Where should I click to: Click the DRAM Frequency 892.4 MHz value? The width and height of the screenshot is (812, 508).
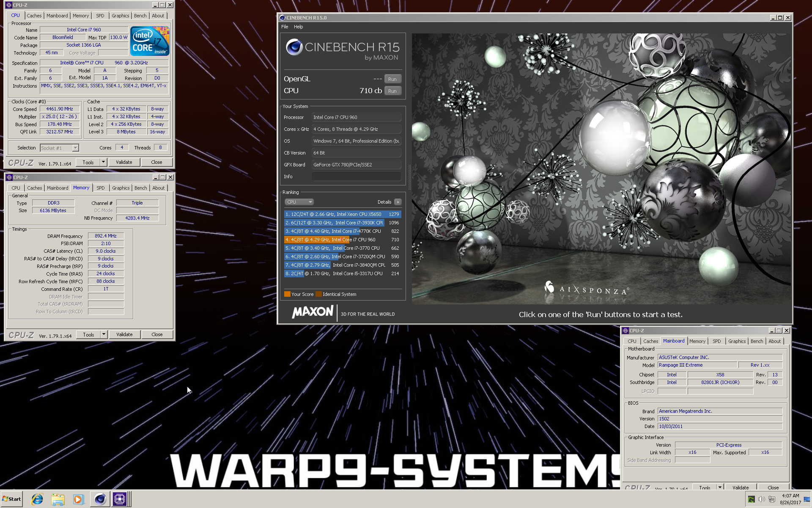[x=106, y=236]
